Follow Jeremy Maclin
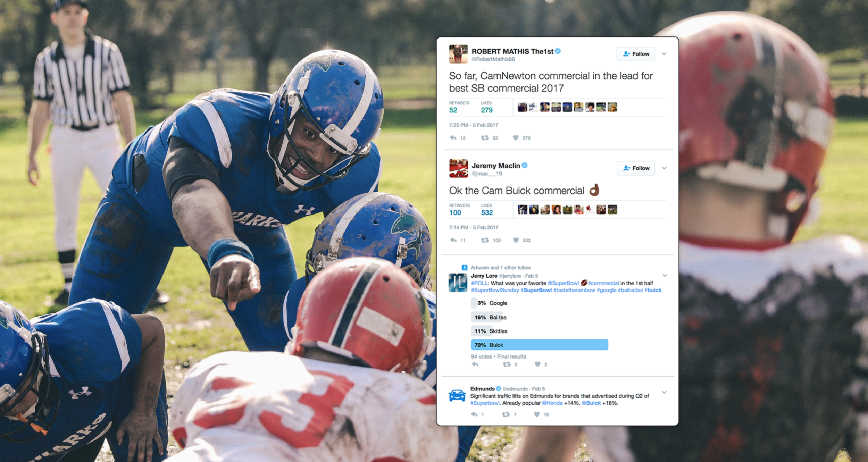The width and height of the screenshot is (868, 462). [x=636, y=168]
